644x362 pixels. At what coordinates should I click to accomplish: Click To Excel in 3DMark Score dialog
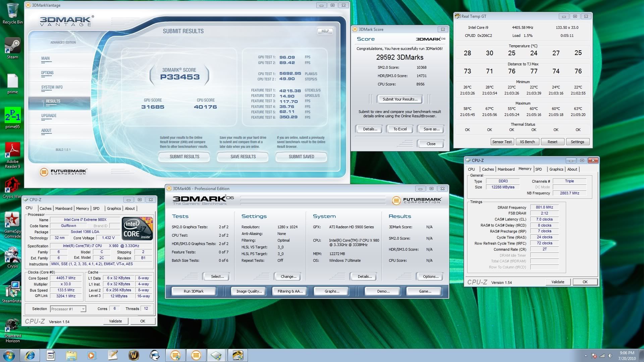coord(400,129)
